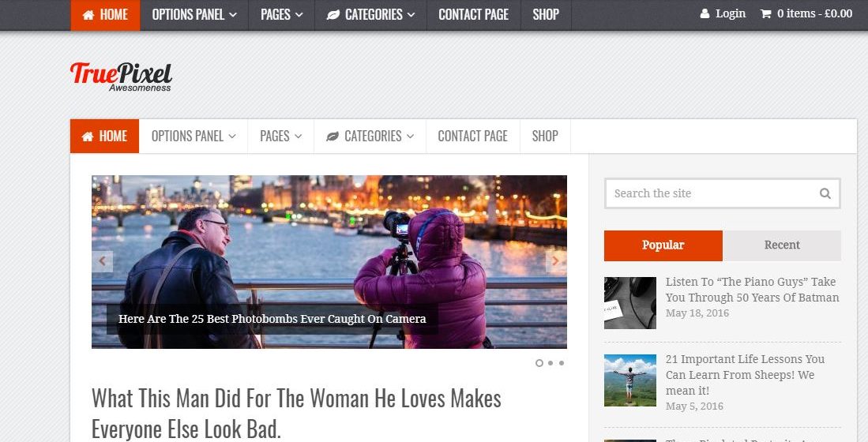Viewport: 868px width, 442px height.
Task: Click the home icon in the white secondary menu
Action: [x=88, y=137]
